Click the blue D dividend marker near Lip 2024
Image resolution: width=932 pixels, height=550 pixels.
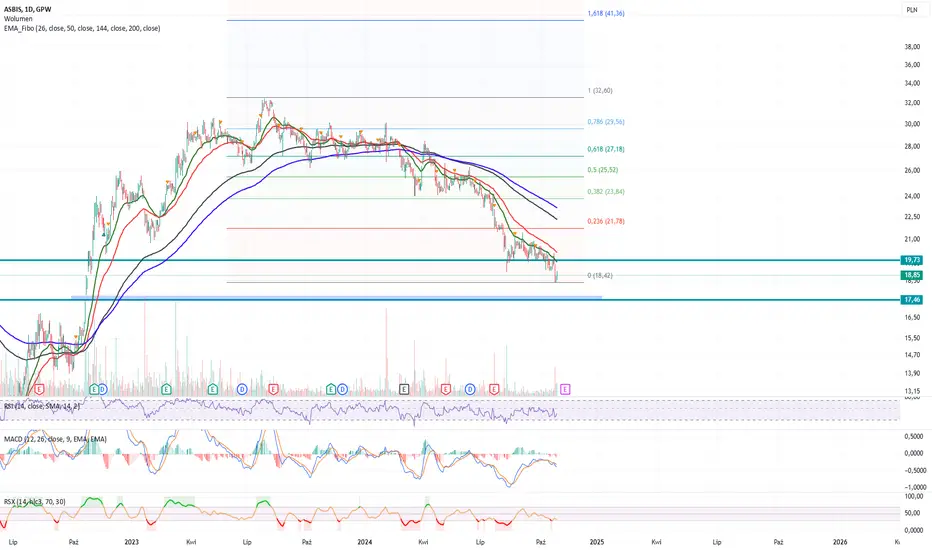tap(470, 389)
